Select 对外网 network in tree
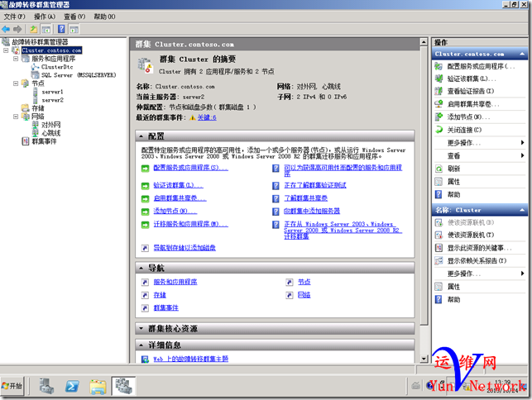The image size is (532, 400). coord(51,125)
